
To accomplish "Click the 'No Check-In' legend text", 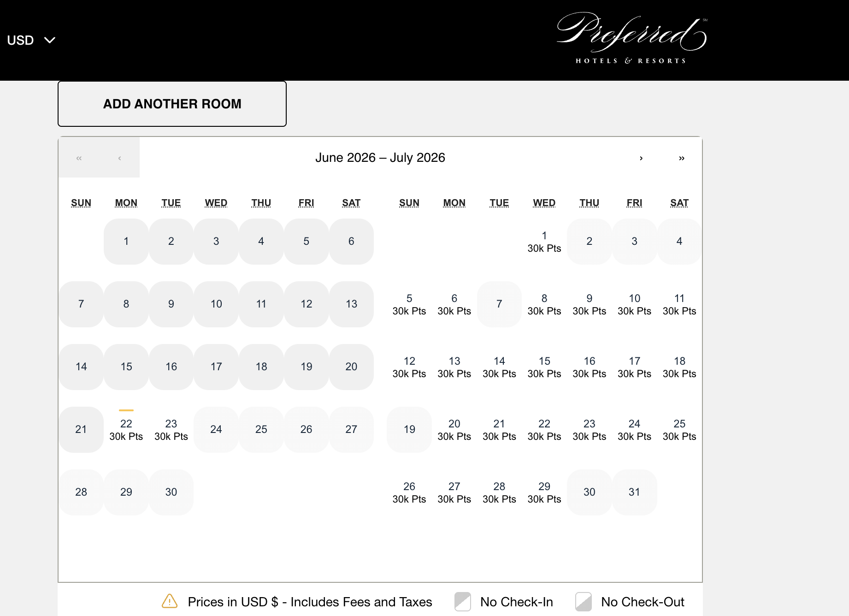I will (517, 602).
